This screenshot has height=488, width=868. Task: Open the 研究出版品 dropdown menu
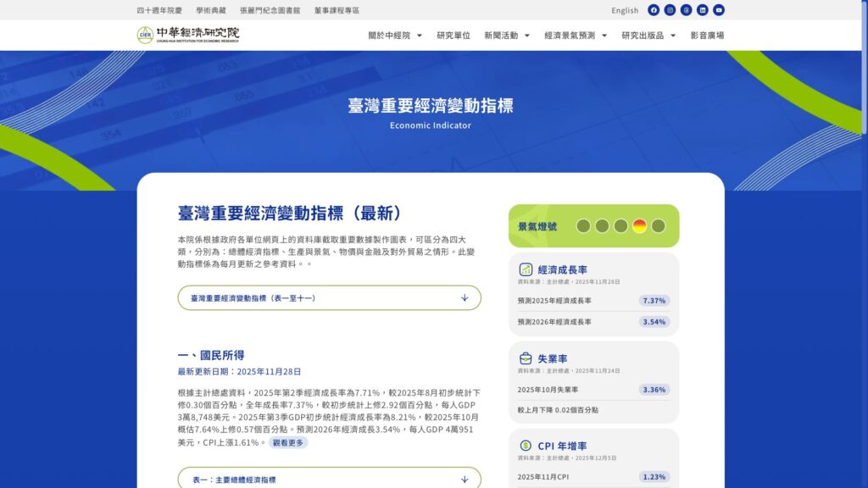pyautogui.click(x=648, y=36)
